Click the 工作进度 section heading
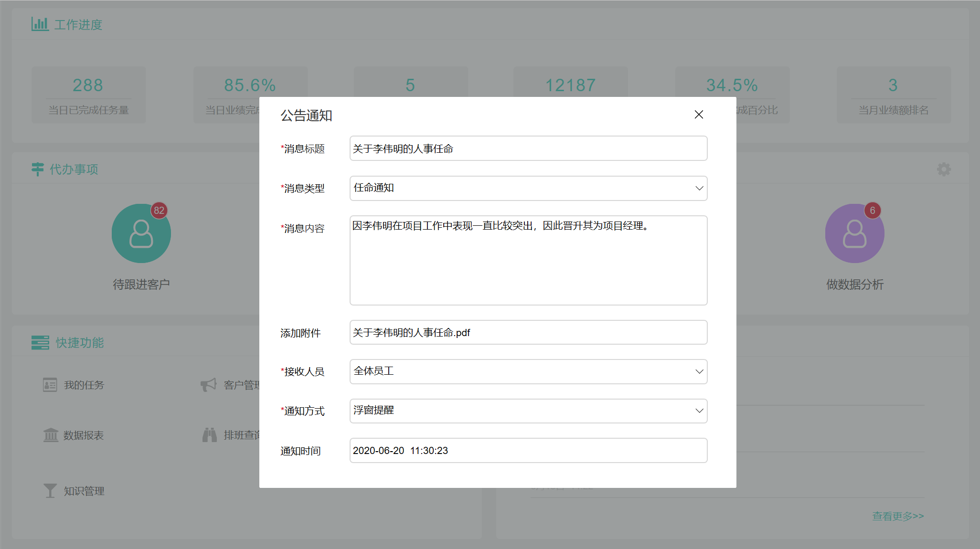980x549 pixels. [x=78, y=25]
